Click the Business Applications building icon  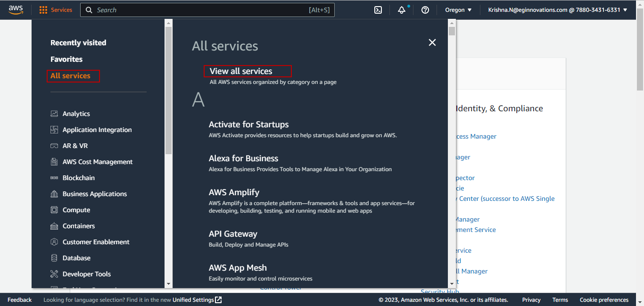[x=54, y=194]
